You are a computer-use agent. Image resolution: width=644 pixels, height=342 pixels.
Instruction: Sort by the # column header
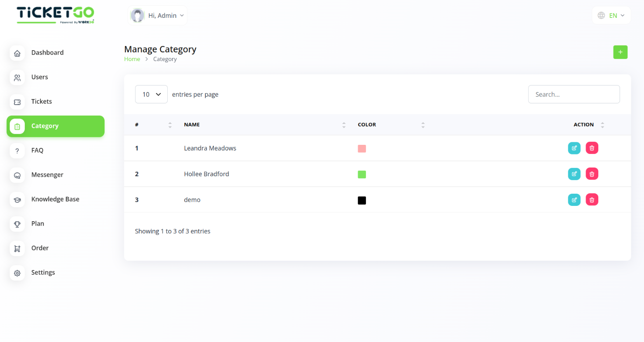(x=137, y=125)
